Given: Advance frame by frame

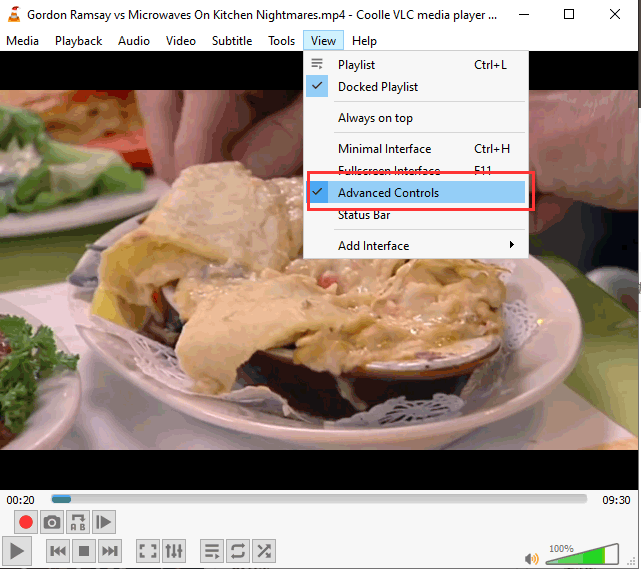Looking at the screenshot, I should coord(104,522).
